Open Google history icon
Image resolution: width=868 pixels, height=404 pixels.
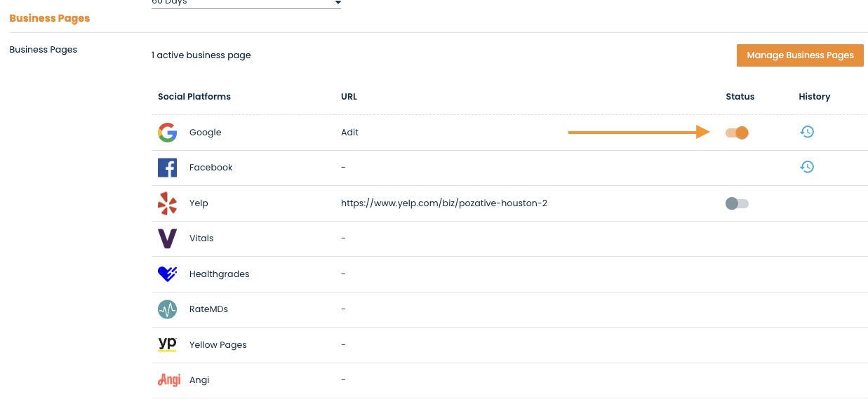pos(807,132)
